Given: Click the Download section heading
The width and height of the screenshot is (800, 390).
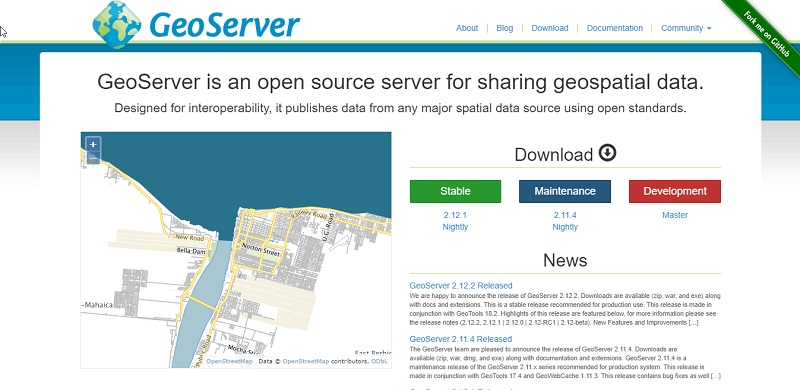Looking at the screenshot, I should pos(554,155).
